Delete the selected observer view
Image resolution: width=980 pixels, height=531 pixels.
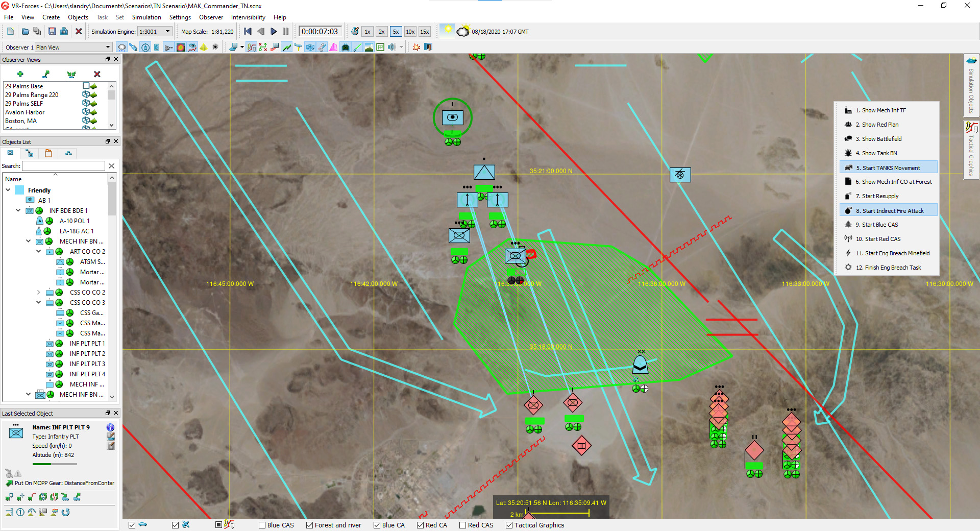tap(97, 74)
